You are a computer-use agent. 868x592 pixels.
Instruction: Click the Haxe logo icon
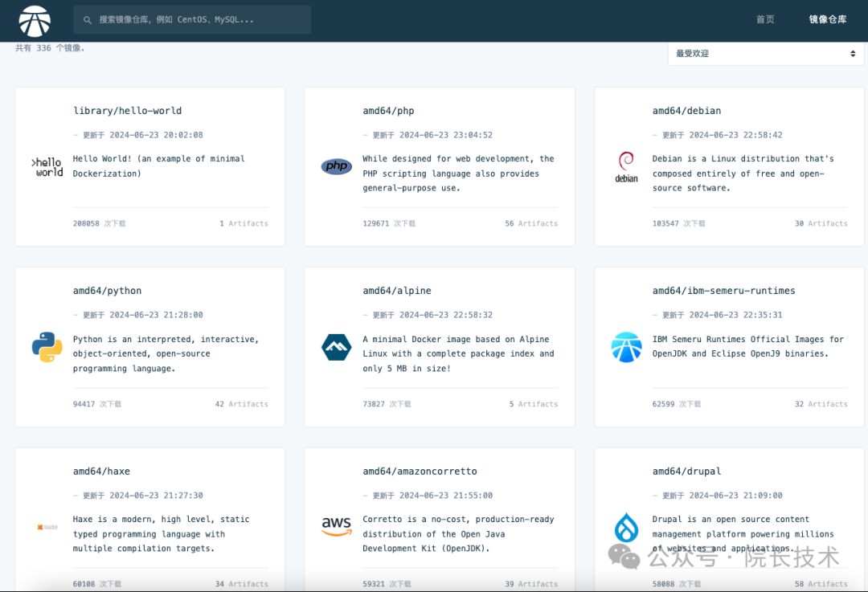click(x=47, y=527)
